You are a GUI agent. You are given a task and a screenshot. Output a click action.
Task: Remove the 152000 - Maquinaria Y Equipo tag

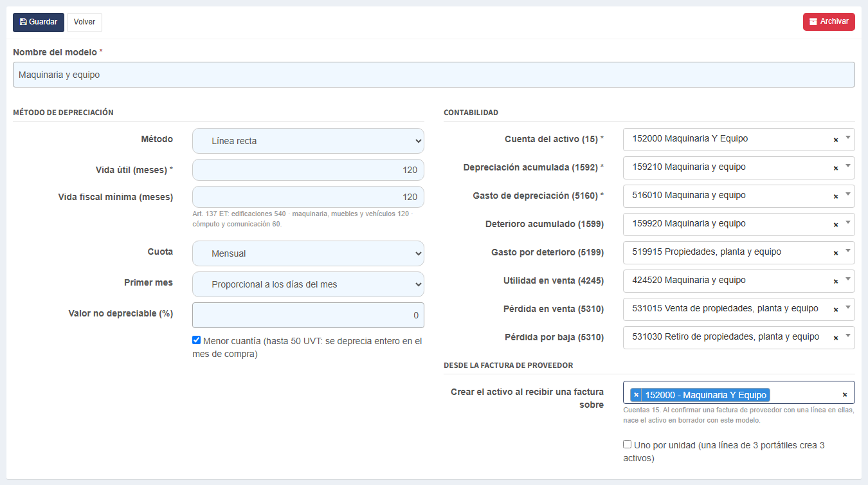coord(636,395)
